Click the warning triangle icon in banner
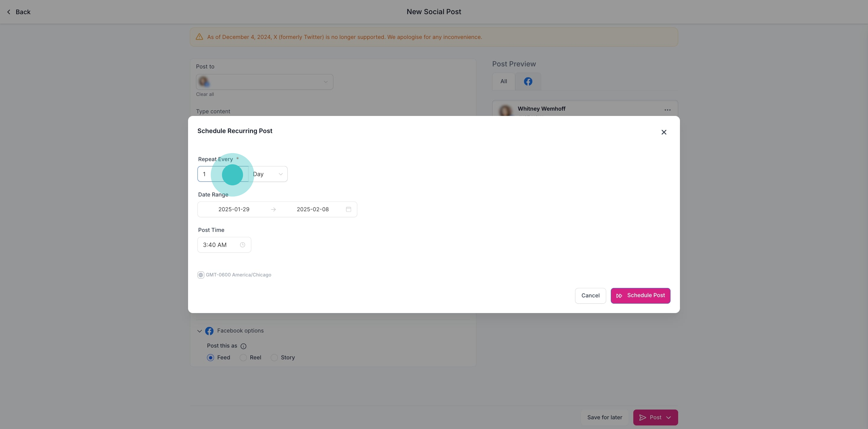The image size is (868, 429). click(x=200, y=37)
